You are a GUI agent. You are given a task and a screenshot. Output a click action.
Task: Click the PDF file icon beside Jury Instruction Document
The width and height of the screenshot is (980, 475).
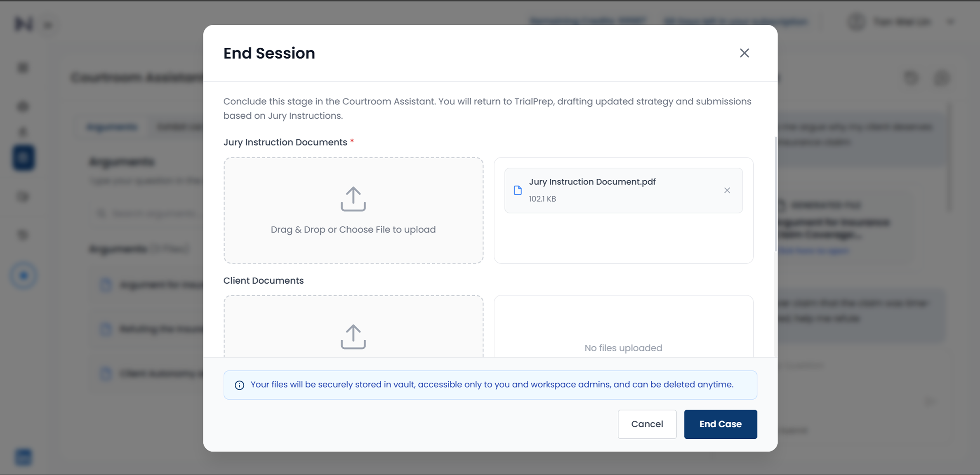point(518,190)
